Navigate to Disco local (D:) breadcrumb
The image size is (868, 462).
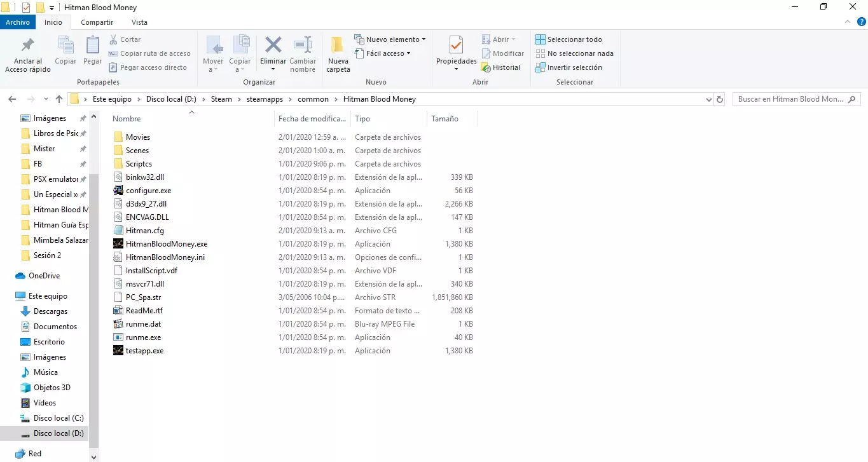point(172,99)
